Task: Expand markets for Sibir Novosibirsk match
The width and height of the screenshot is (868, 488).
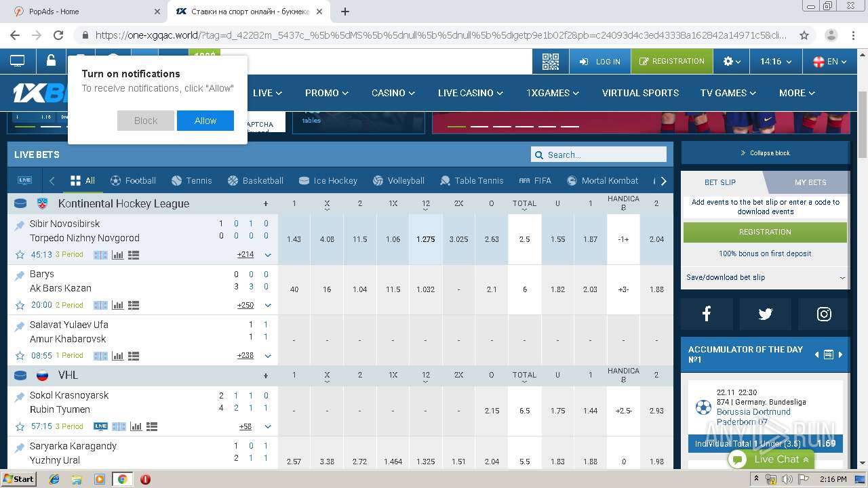Action: tap(268, 256)
